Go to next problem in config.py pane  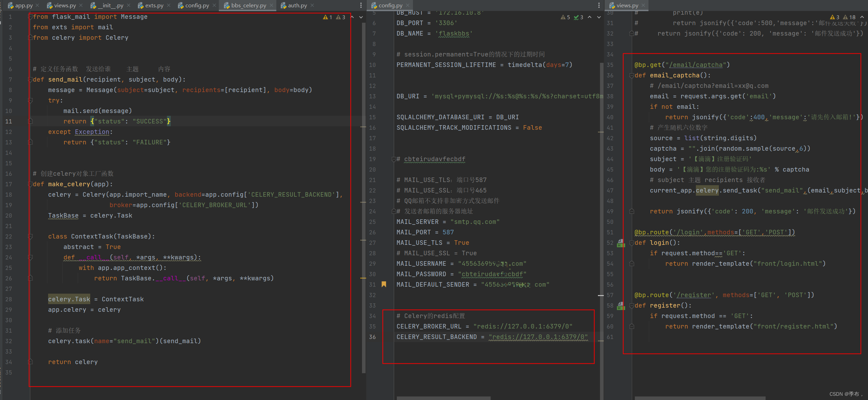pos(599,17)
